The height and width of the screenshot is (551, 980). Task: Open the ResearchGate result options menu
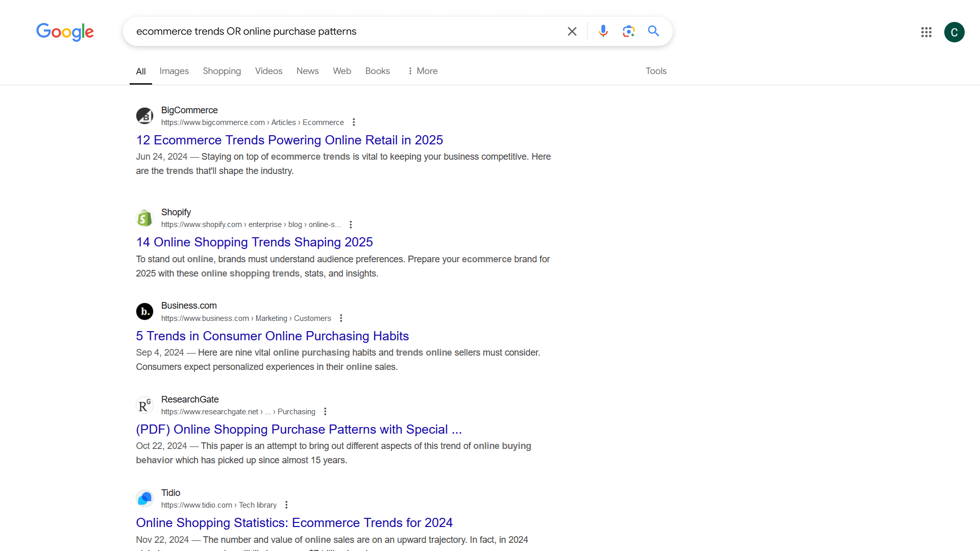pyautogui.click(x=325, y=412)
